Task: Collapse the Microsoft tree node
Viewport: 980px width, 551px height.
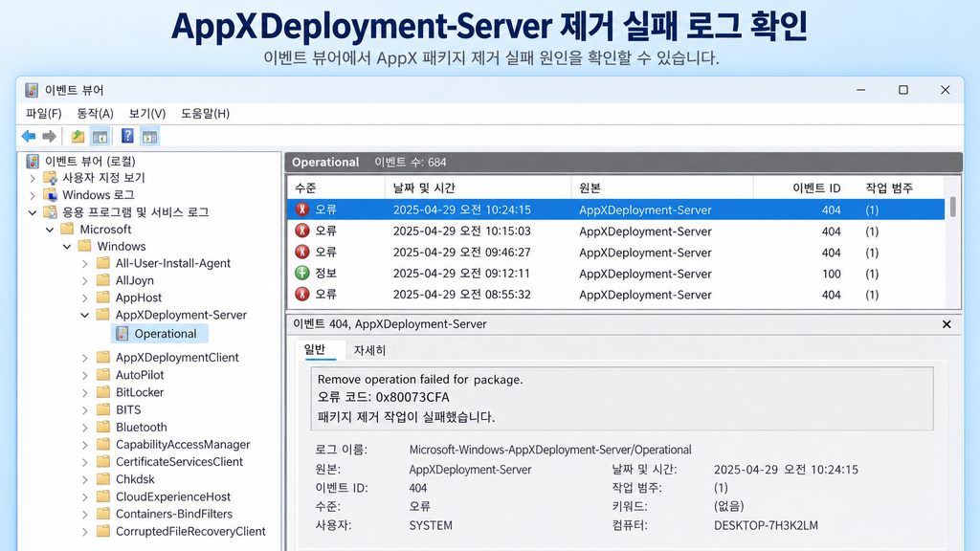Action: point(50,230)
